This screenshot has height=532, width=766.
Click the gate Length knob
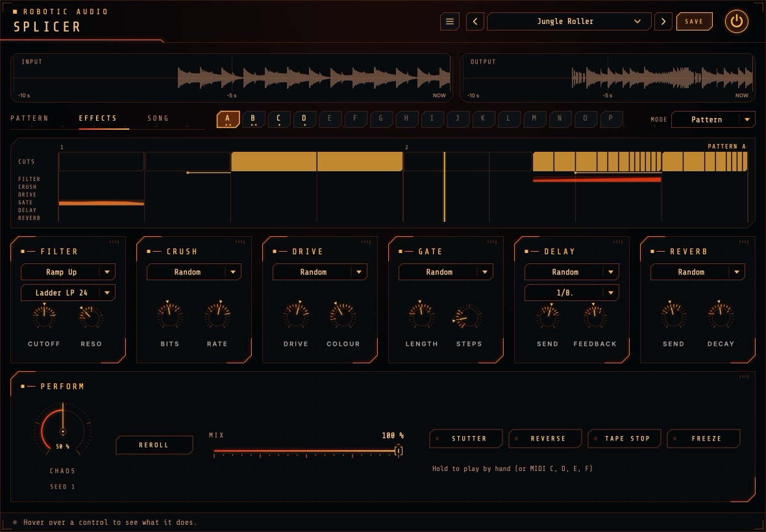coord(421,317)
